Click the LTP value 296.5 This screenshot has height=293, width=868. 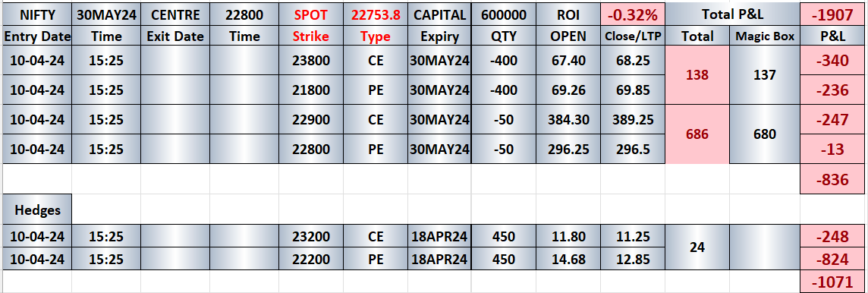coord(632,149)
